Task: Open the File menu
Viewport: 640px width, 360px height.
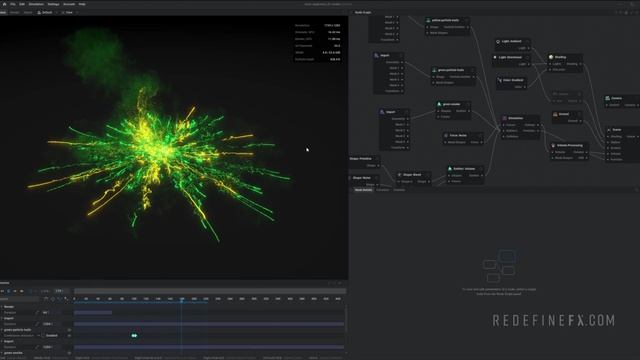Action: (13, 4)
